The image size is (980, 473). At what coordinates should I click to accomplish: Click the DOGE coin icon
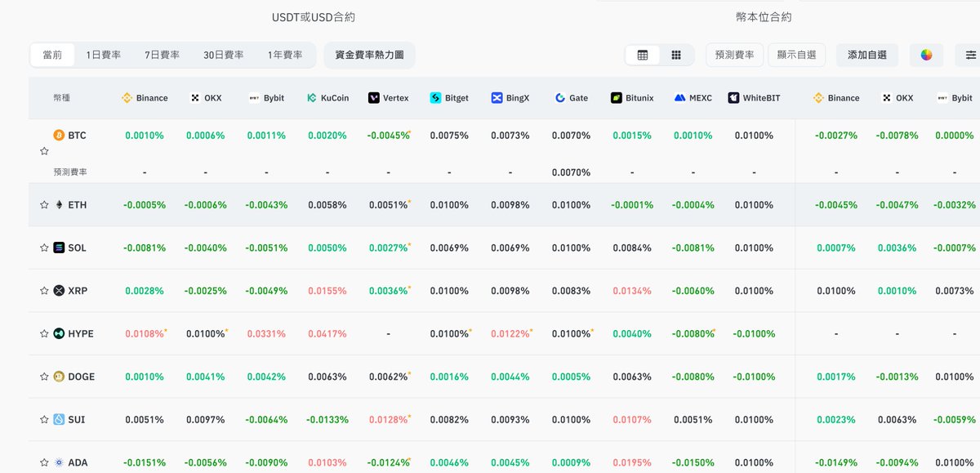[x=59, y=377]
